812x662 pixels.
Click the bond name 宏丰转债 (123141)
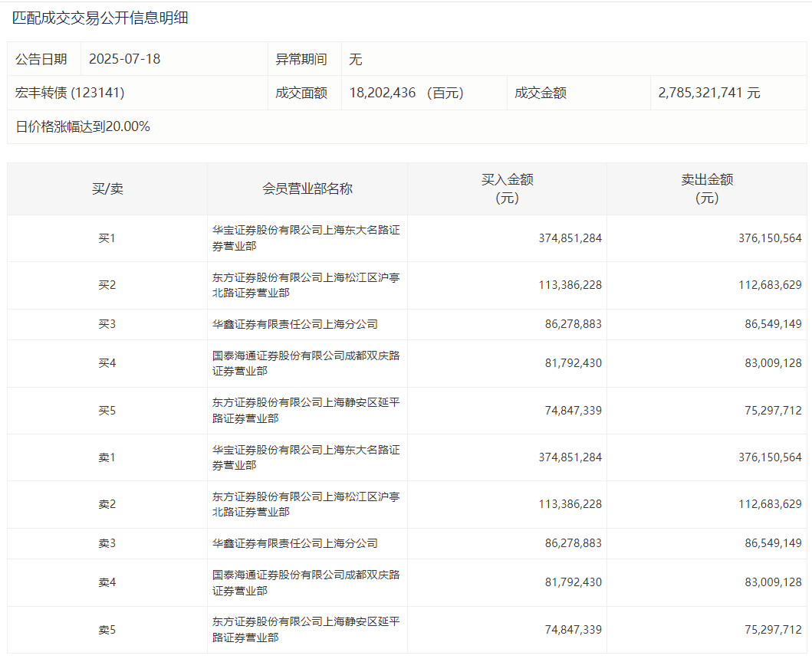click(70, 93)
